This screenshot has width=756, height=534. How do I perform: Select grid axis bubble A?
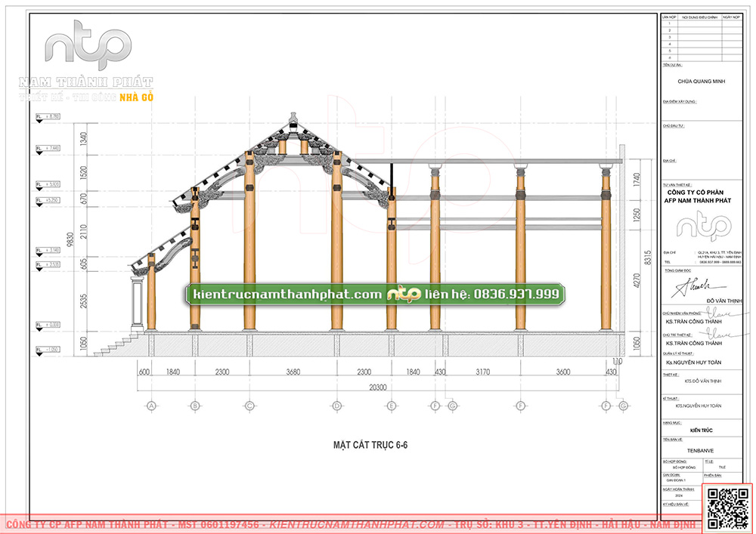click(151, 406)
